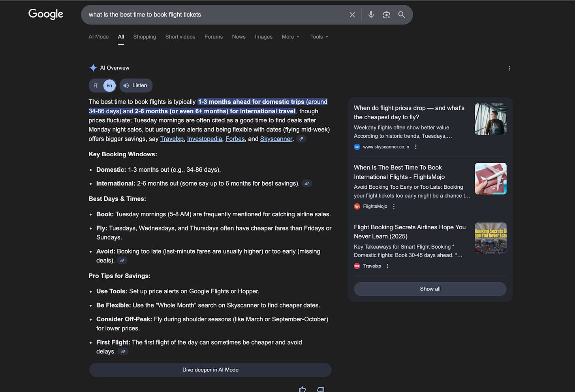Viewport: 575px width, 392px height.
Task: Click the AI Overview sparkle icon
Action: (93, 68)
